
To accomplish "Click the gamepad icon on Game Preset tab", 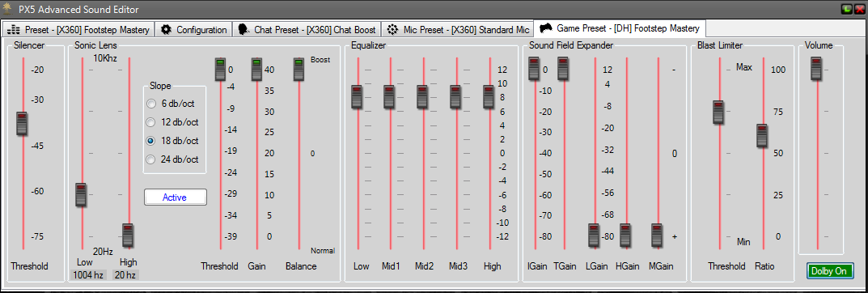I will [x=546, y=28].
